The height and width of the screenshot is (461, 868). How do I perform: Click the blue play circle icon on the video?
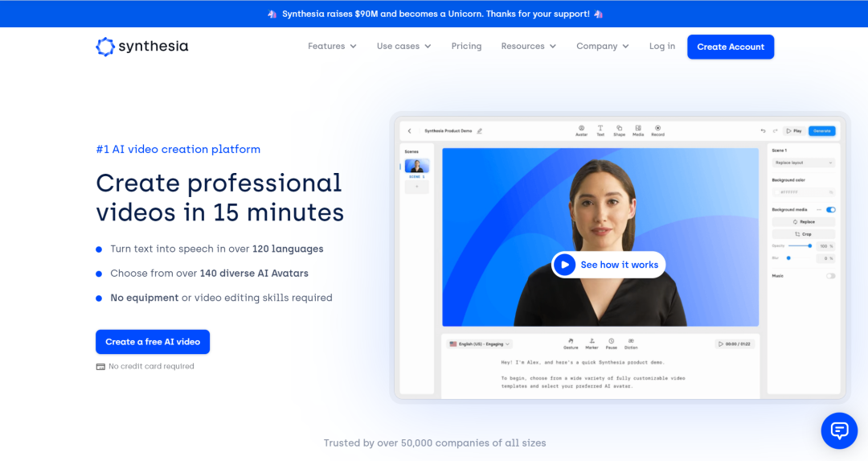point(565,265)
